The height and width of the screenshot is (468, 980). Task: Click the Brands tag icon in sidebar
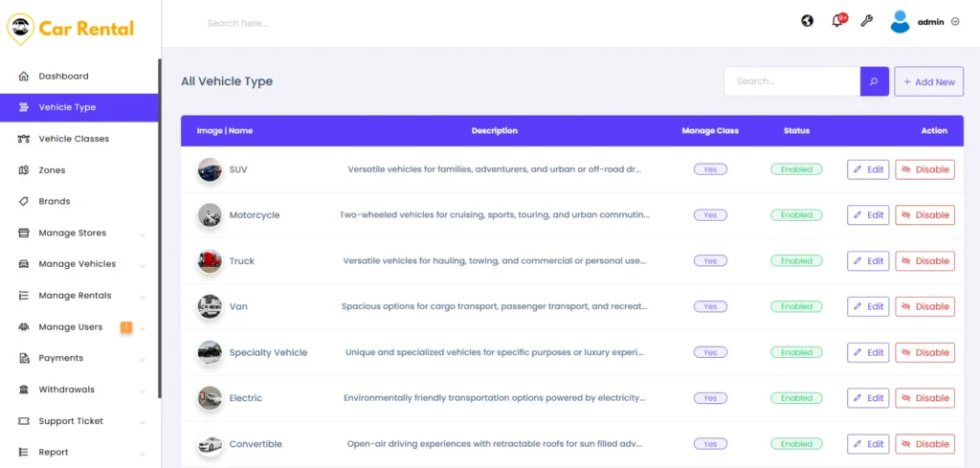[24, 201]
